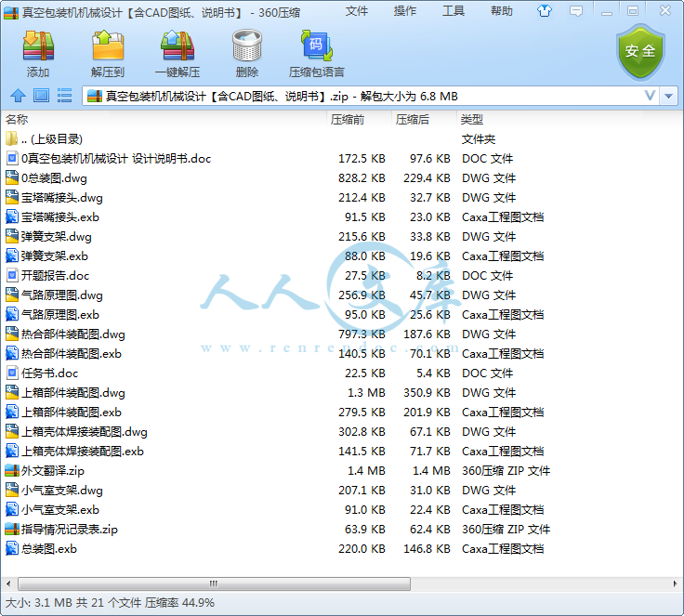
Task: Expand the address bar dropdown arrow
Action: tap(668, 96)
